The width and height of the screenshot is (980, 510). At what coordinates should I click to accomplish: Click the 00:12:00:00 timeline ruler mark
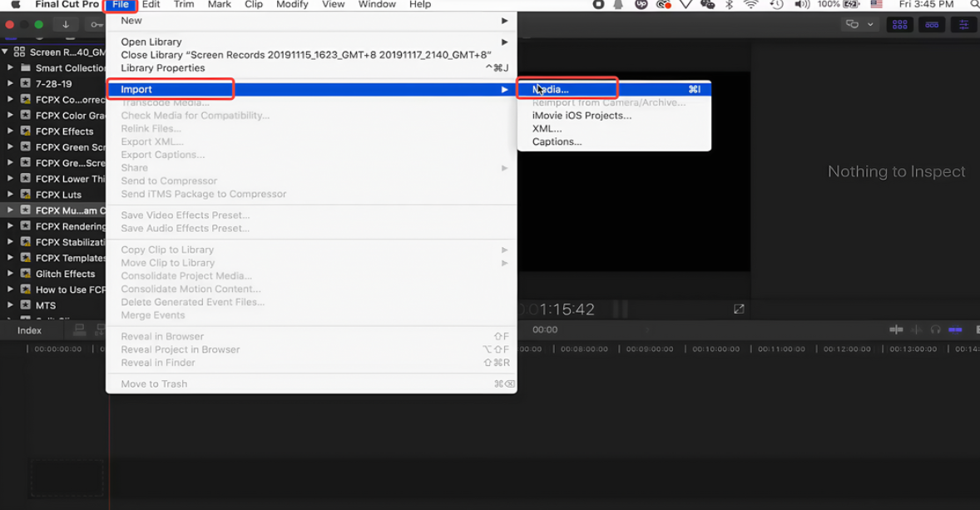(847, 349)
